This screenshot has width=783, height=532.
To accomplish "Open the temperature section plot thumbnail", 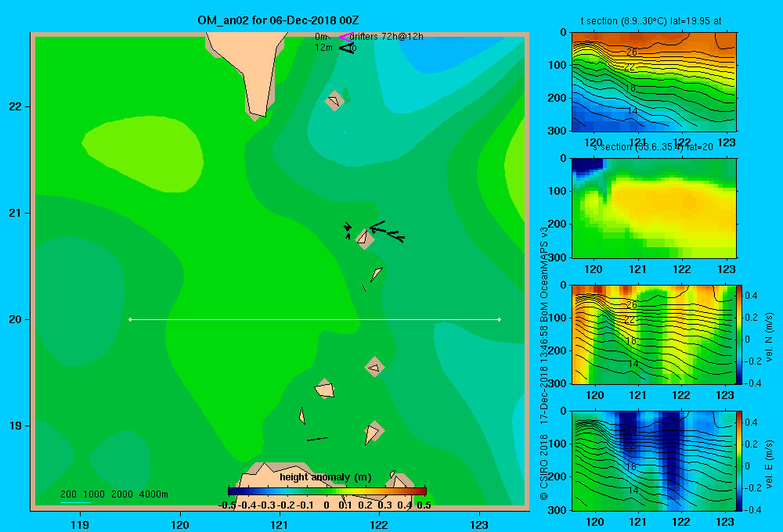I will pyautogui.click(x=654, y=82).
